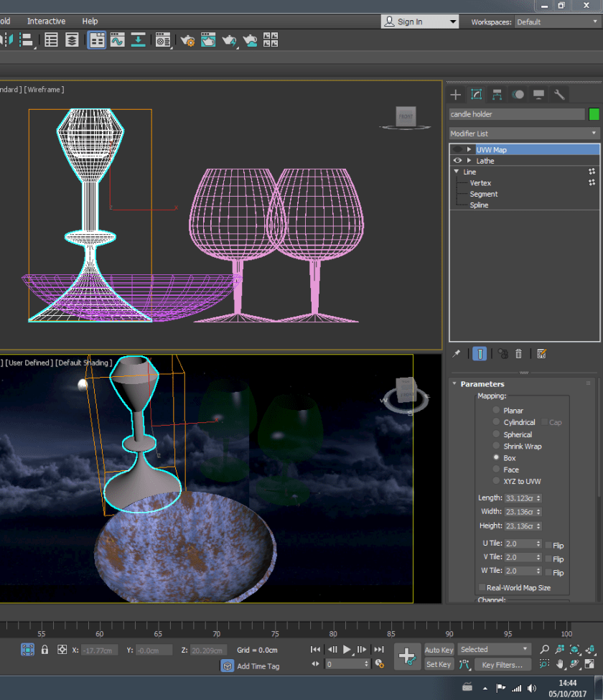Collapse the Line entry in modifier stack
The width and height of the screenshot is (603, 700).
point(456,172)
